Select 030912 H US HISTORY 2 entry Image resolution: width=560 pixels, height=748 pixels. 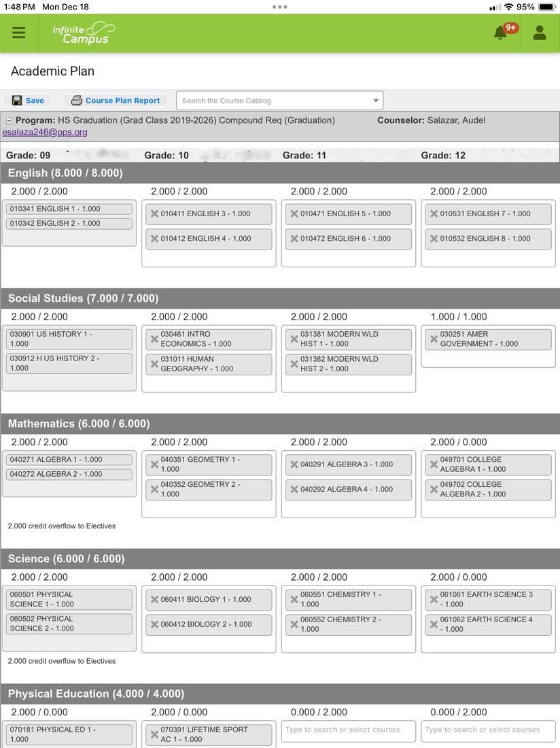pos(69,364)
